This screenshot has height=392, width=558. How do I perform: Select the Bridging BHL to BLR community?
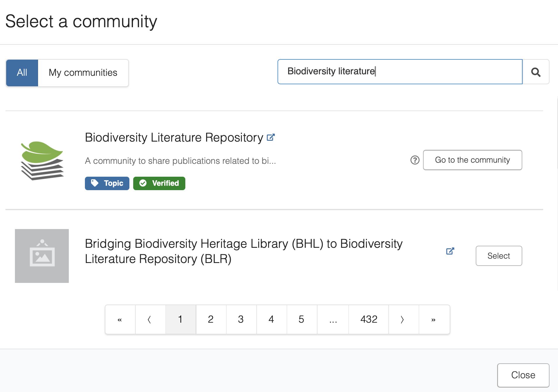click(499, 256)
